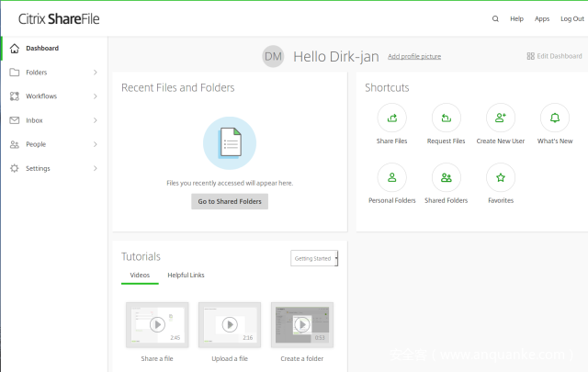Click the Share Files shortcut icon
The width and height of the screenshot is (588, 372).
click(x=391, y=118)
